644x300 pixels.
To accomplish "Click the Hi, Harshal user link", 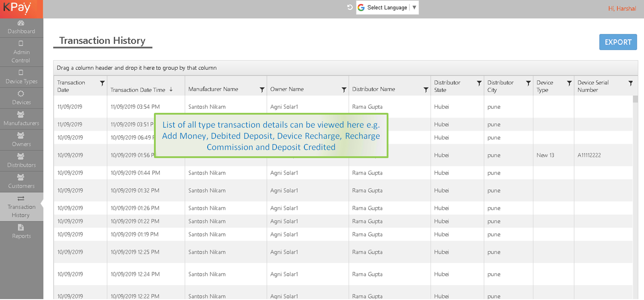I will click(x=622, y=9).
